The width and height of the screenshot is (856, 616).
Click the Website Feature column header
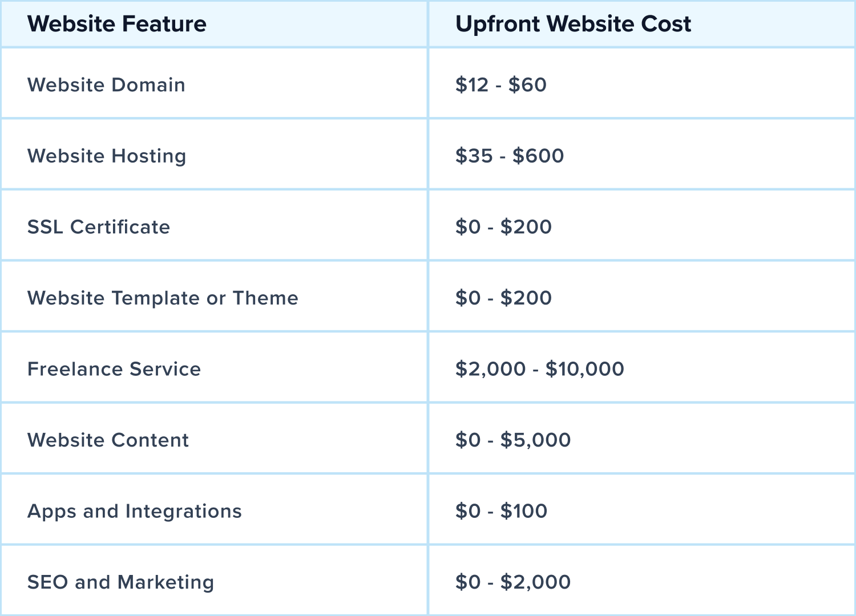pos(117,24)
